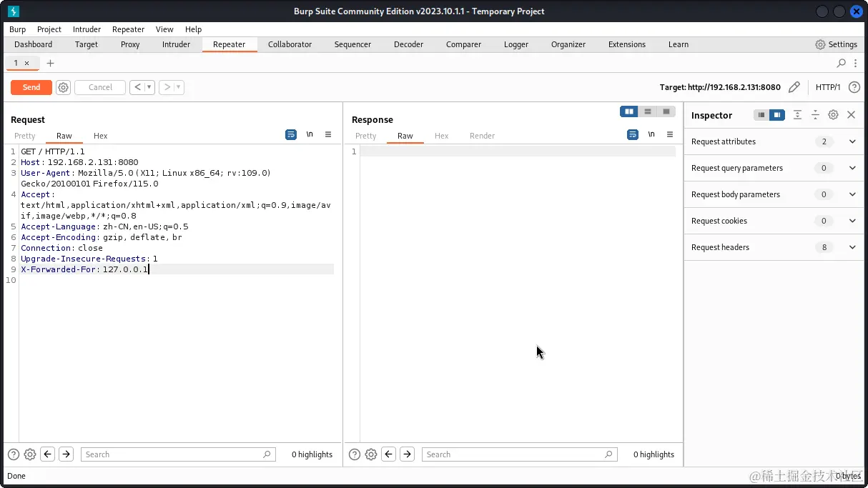This screenshot has height=488, width=868.
Task: Switch to the Proxy tab
Action: click(x=130, y=44)
